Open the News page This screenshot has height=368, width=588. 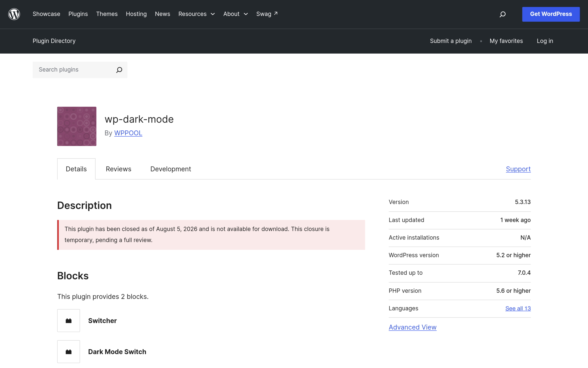(x=163, y=14)
